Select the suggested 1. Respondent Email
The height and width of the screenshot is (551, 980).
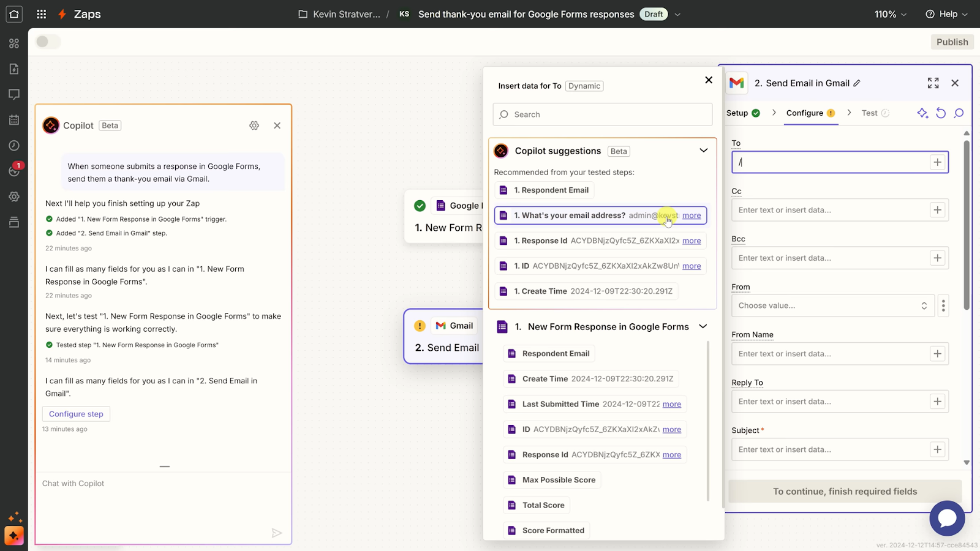545,190
